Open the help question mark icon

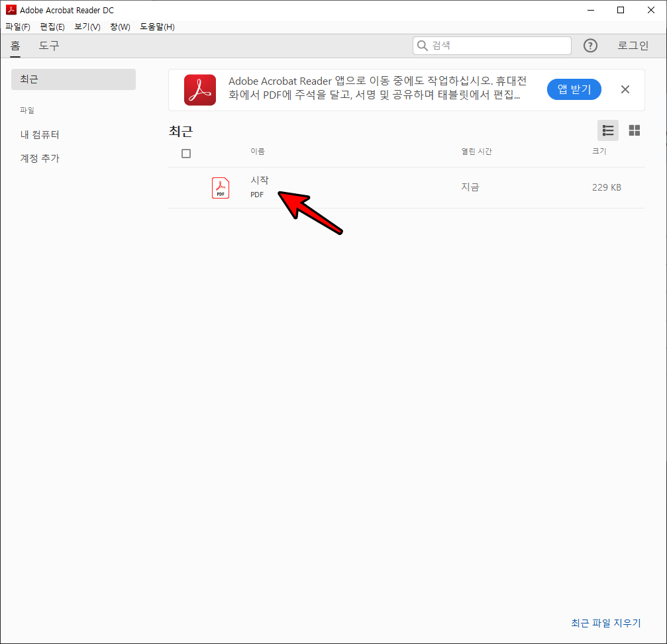click(x=590, y=46)
